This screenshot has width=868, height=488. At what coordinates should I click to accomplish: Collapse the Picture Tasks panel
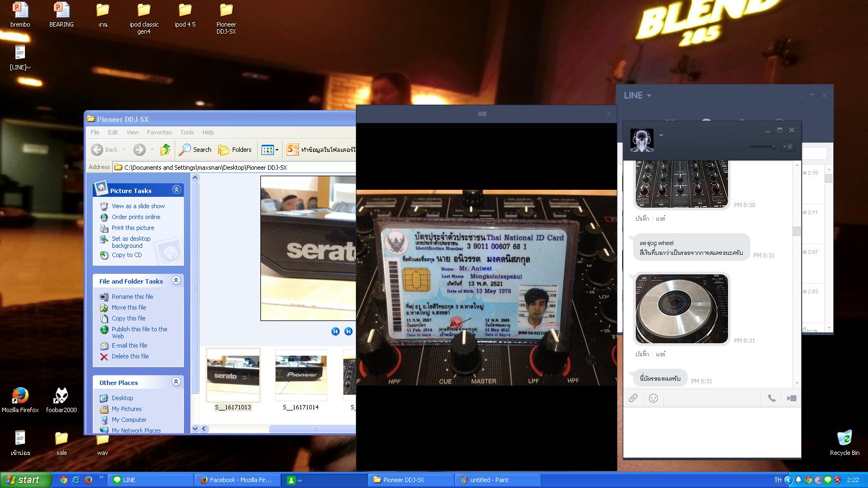(176, 190)
